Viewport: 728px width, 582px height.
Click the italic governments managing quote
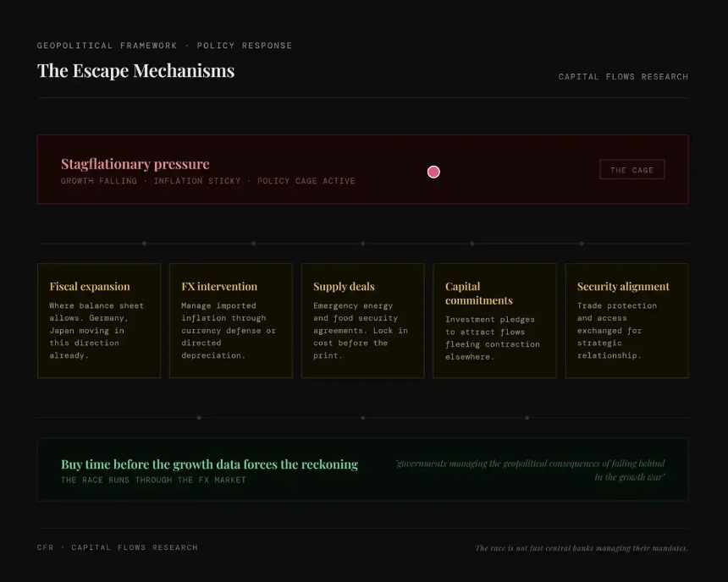pyautogui.click(x=531, y=470)
